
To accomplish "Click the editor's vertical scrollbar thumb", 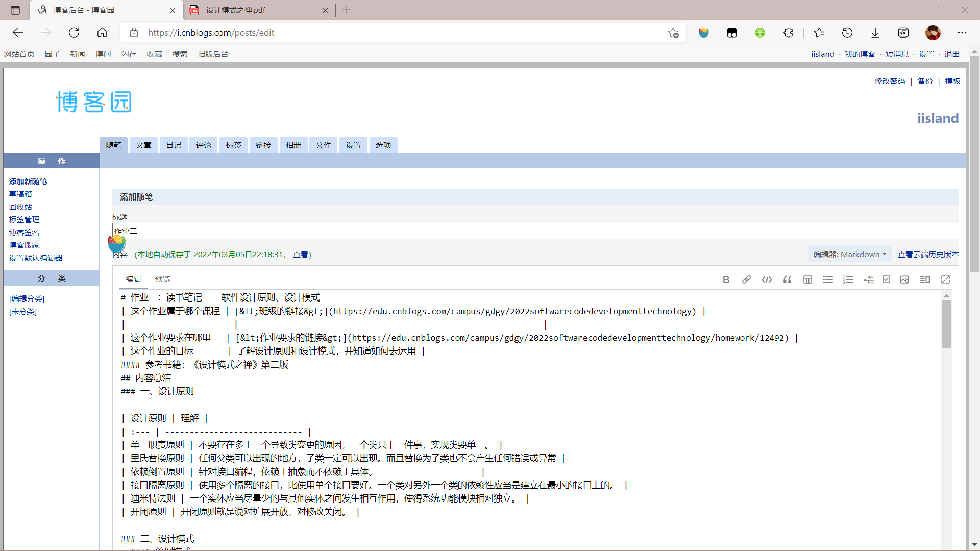I will coord(946,324).
